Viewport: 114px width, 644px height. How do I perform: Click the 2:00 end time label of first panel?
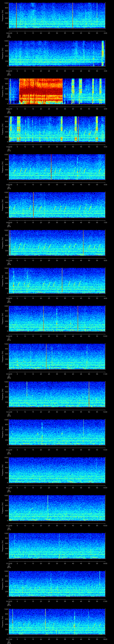[105, 33]
